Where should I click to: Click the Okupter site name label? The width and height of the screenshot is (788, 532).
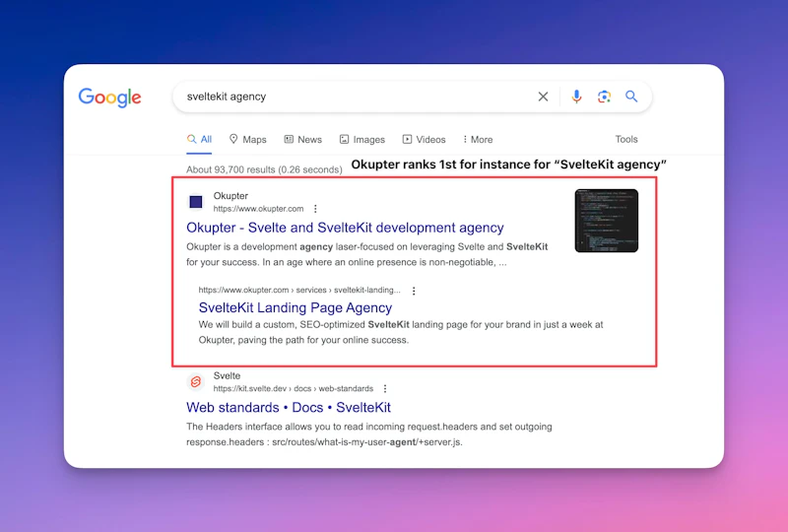pos(230,196)
